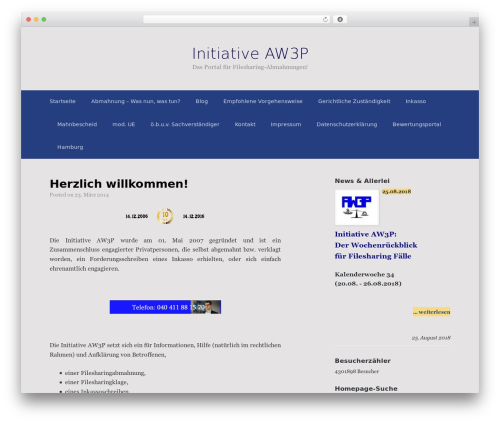Open the Initiative AW3P site title
Viewport: 500px width, 423px height.
click(x=250, y=54)
